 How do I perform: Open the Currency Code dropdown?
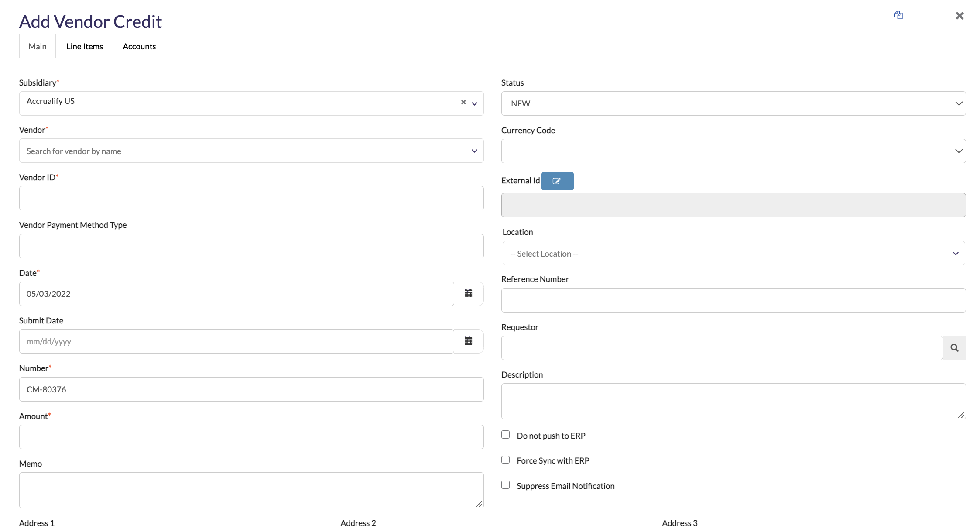[x=733, y=151]
